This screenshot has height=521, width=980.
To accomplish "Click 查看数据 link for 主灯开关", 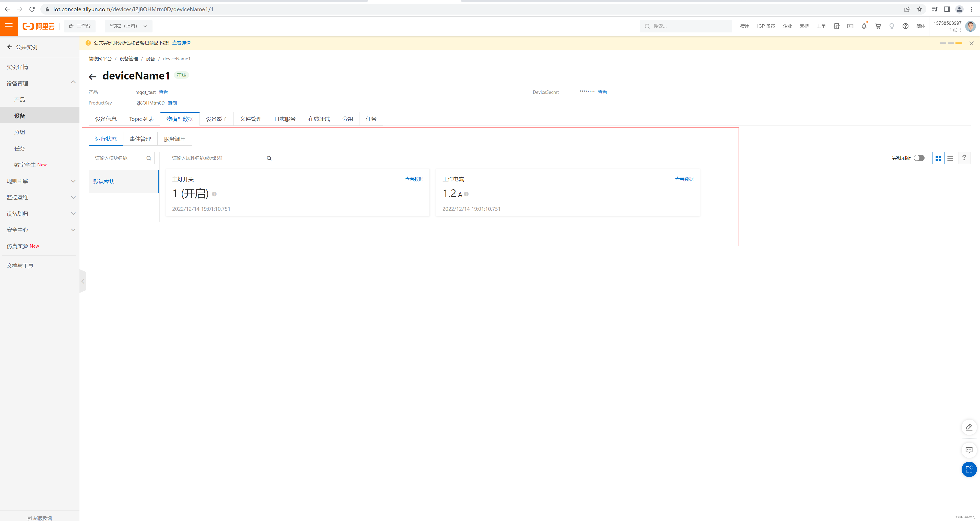I will [x=414, y=179].
